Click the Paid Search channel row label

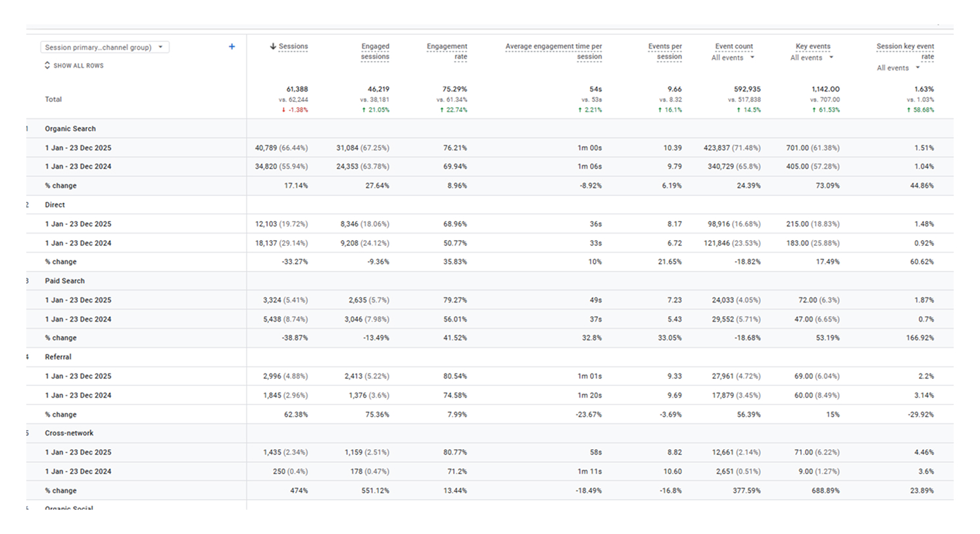click(x=64, y=281)
